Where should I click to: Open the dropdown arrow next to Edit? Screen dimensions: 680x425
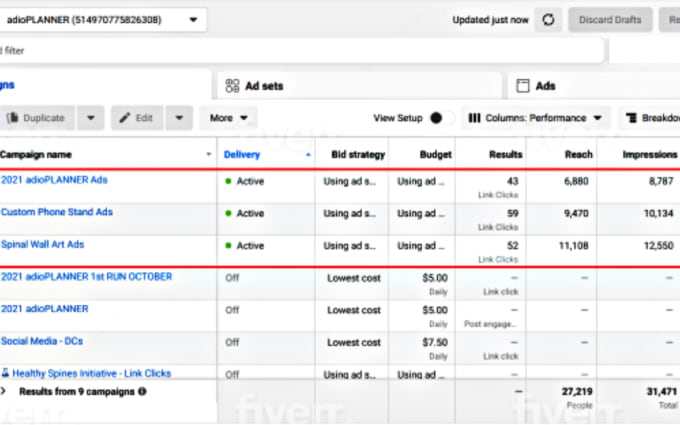tap(179, 118)
